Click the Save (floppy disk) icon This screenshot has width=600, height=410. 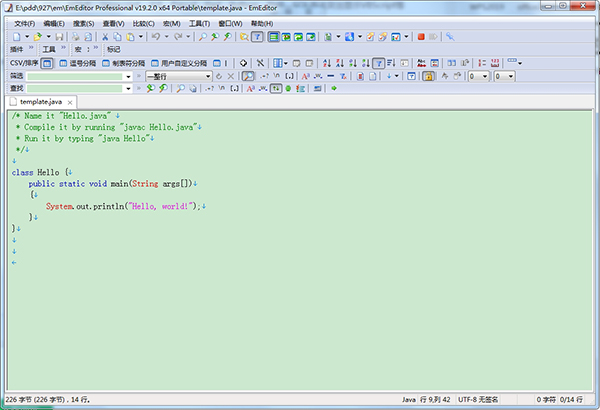click(60, 36)
